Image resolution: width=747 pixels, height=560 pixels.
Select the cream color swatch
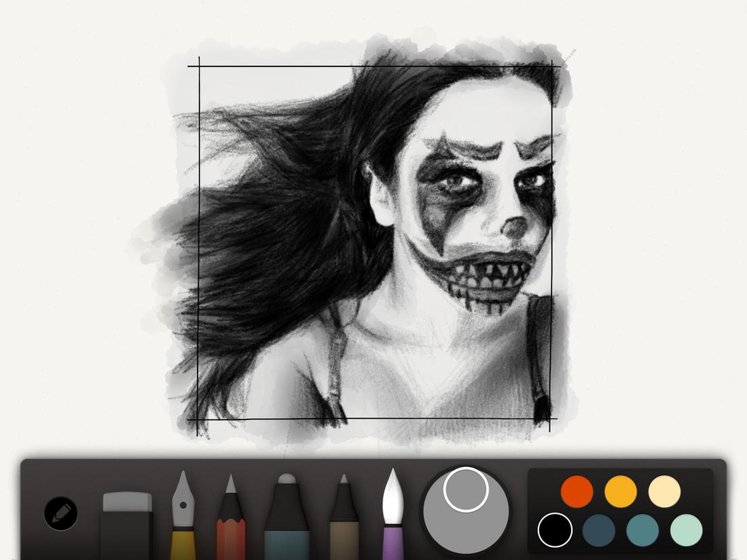coord(663,491)
